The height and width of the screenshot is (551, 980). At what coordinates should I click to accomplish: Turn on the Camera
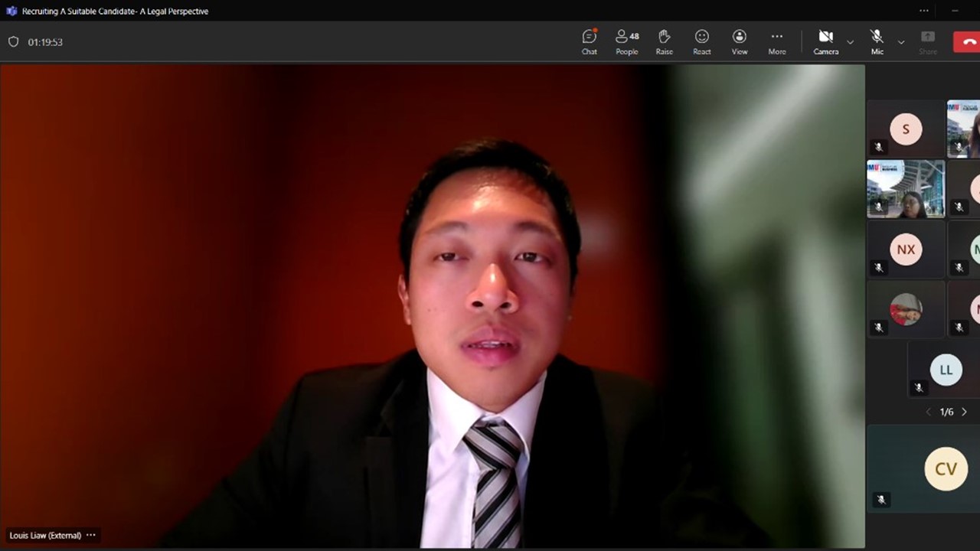click(825, 41)
